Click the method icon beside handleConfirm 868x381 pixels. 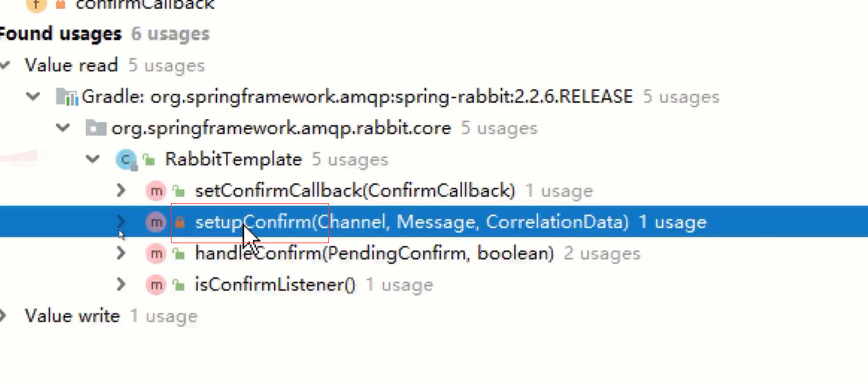pos(156,254)
